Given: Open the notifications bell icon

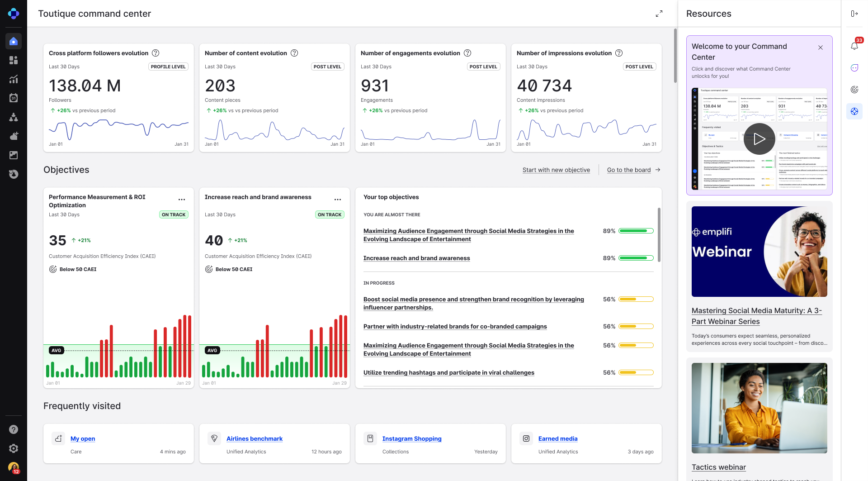Looking at the screenshot, I should 854,46.
